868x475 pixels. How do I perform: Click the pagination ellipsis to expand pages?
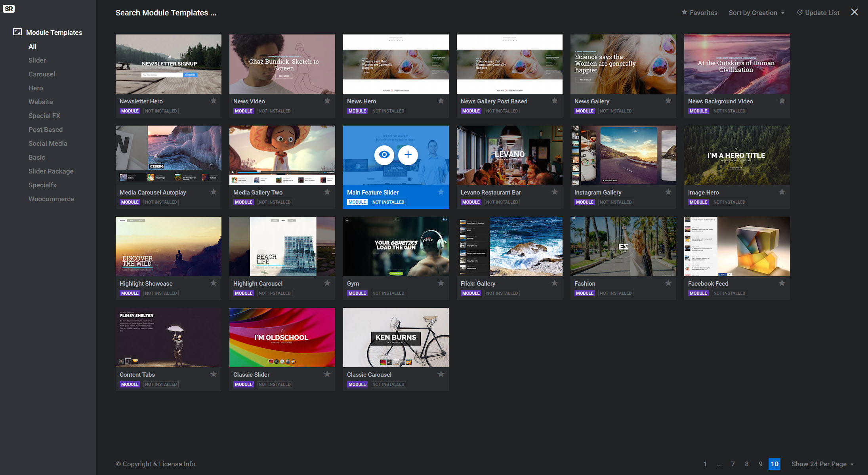click(719, 464)
